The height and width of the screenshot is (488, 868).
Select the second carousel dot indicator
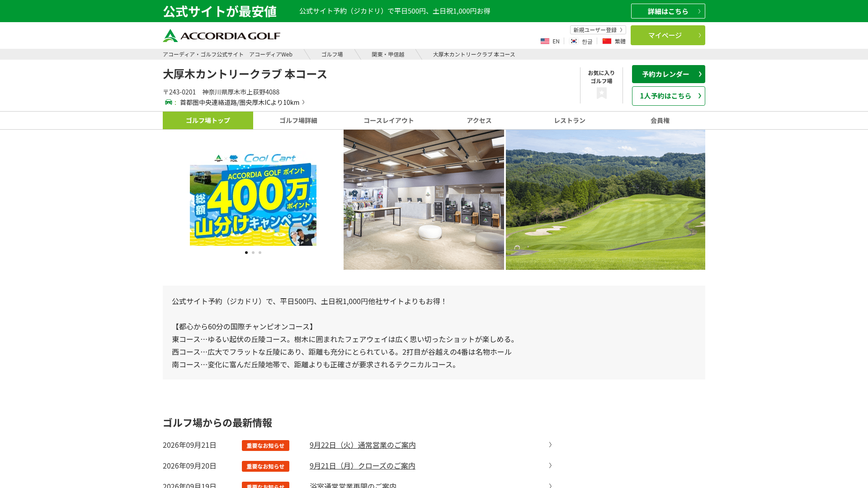(253, 253)
